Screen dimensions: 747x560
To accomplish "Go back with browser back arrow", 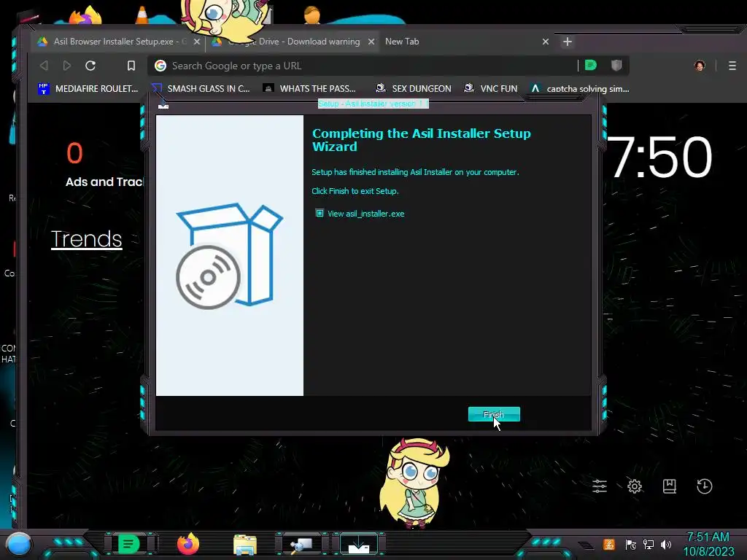I will [x=44, y=65].
